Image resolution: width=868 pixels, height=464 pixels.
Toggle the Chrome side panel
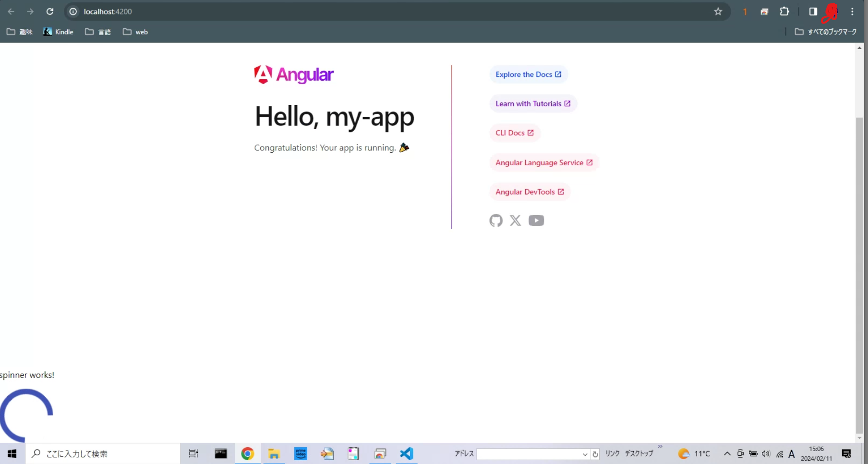pos(813,12)
